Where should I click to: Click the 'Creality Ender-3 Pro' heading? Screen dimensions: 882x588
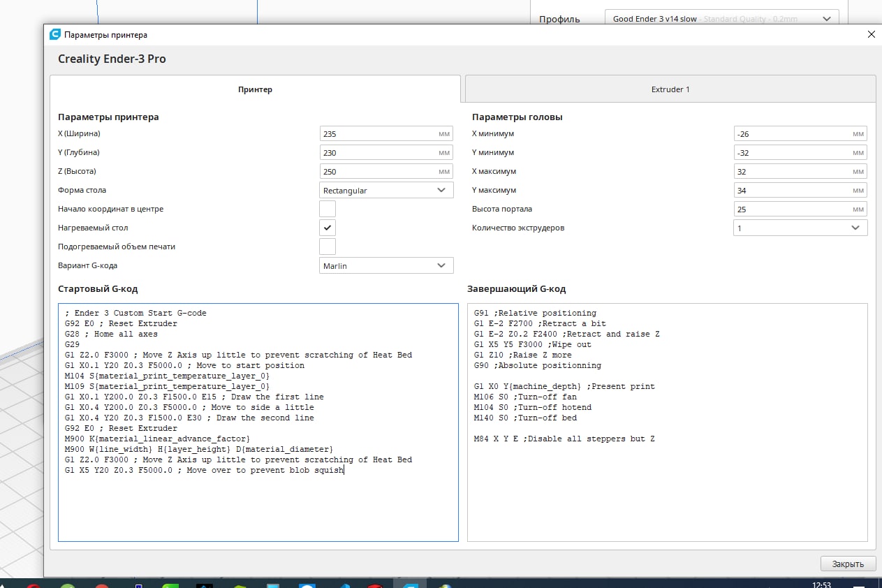[x=112, y=59]
